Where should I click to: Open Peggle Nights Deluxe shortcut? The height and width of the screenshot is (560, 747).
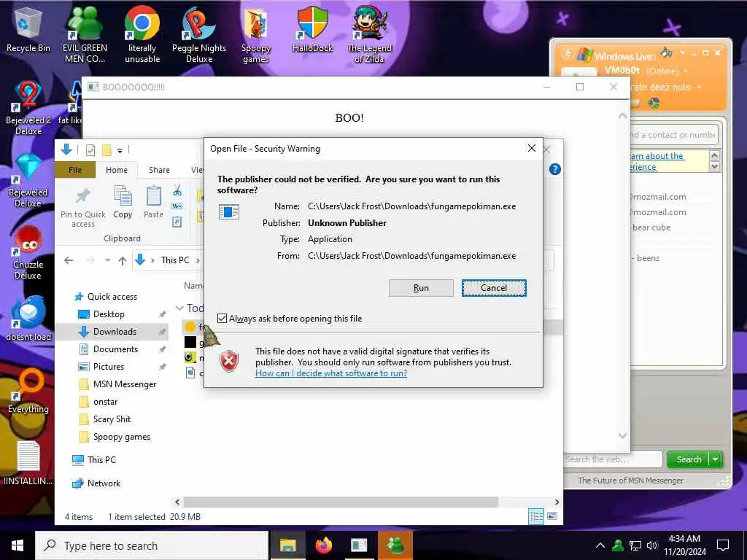click(198, 34)
